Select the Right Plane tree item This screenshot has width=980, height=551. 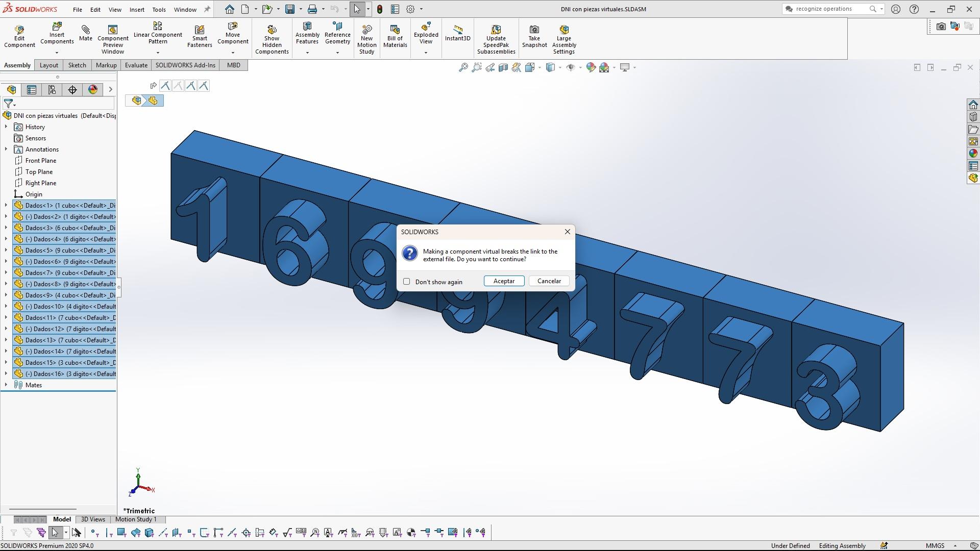click(41, 183)
